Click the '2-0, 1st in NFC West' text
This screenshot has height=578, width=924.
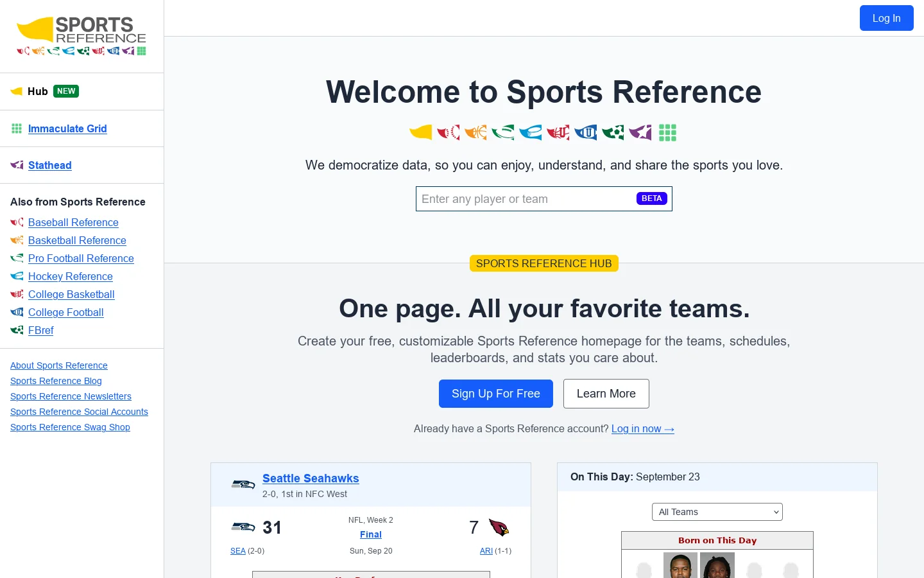point(305,494)
